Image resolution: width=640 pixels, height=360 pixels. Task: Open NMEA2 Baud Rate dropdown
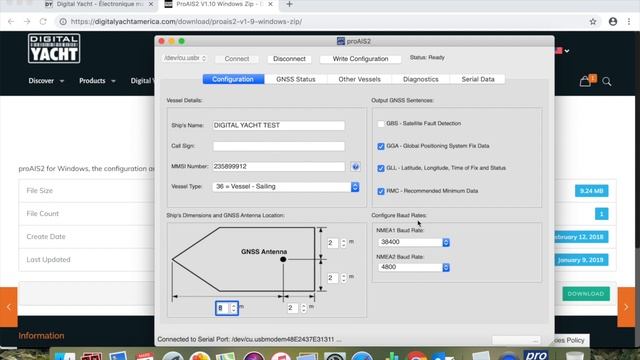click(x=414, y=267)
